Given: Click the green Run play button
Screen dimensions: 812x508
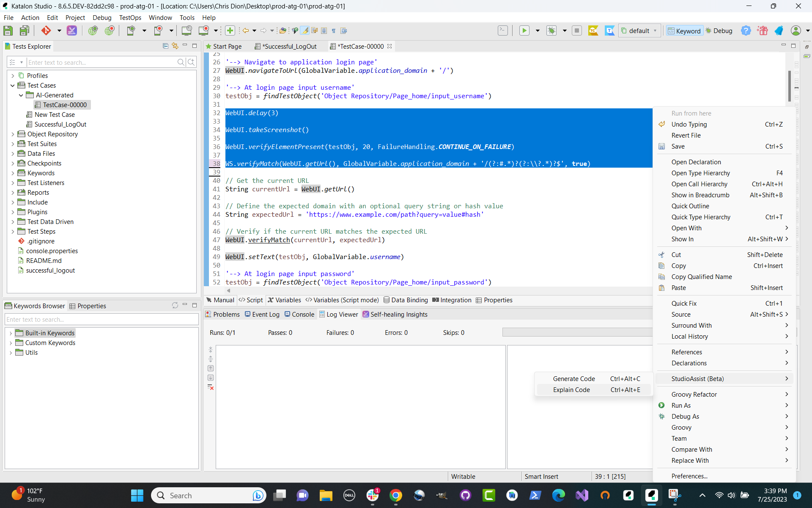Looking at the screenshot, I should (524, 30).
